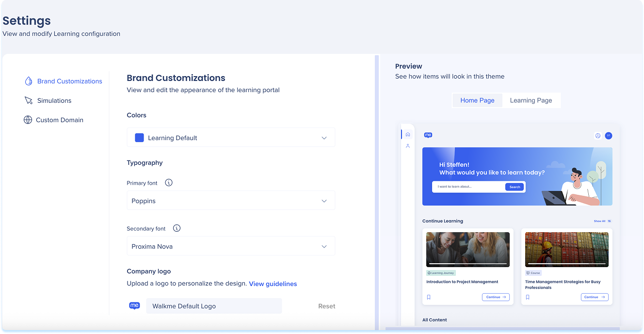Click the DT user avatar in preview
Screen dimensions: 644x334
608,136
